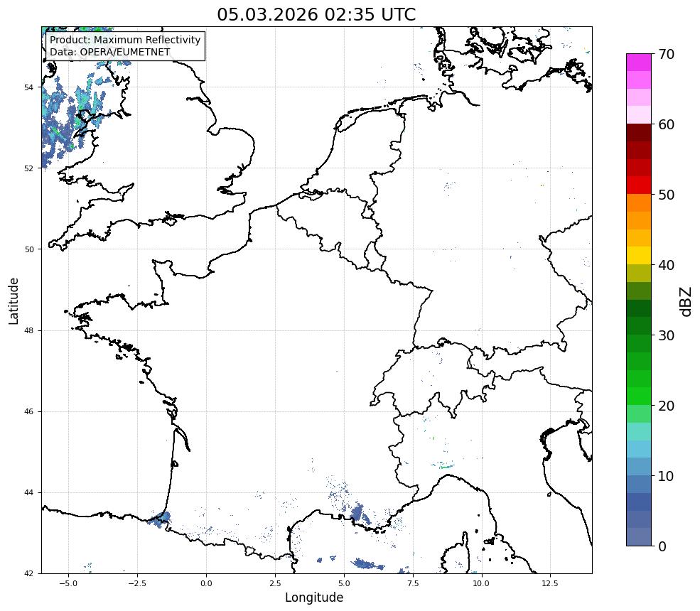Viewport: 700px width, 611px height.
Task: Click latitude tick label 42
Action: coord(28,573)
